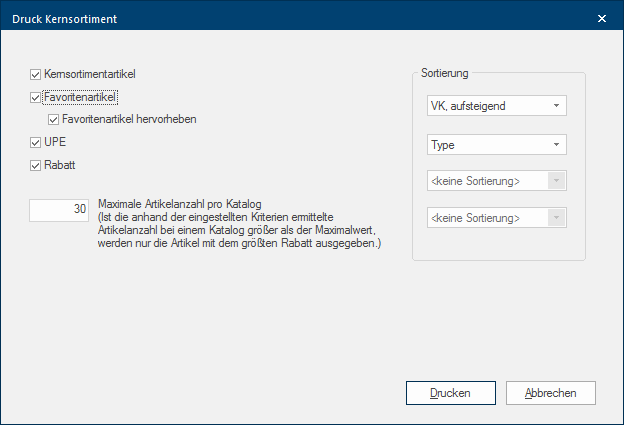
Task: Click the arrow of the third sorting combo box
Action: (x=556, y=181)
